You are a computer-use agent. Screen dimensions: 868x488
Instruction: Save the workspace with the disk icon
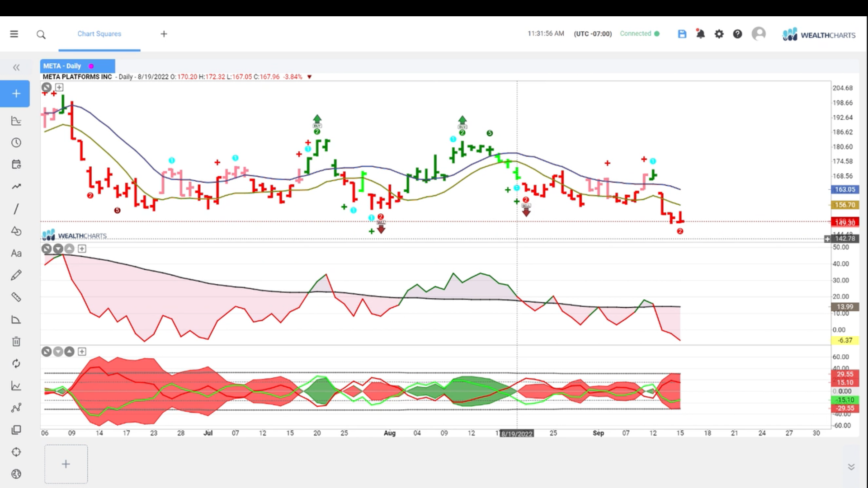(682, 34)
